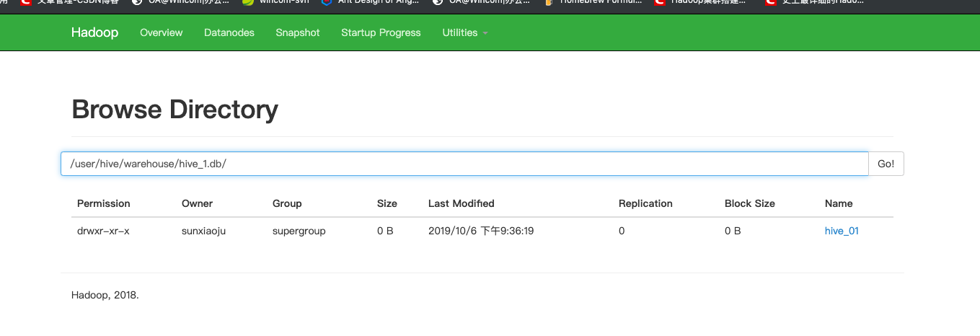Click the 史上最详细的Hadoop bookmark icon
The height and width of the screenshot is (336, 980).
tap(771, 2)
